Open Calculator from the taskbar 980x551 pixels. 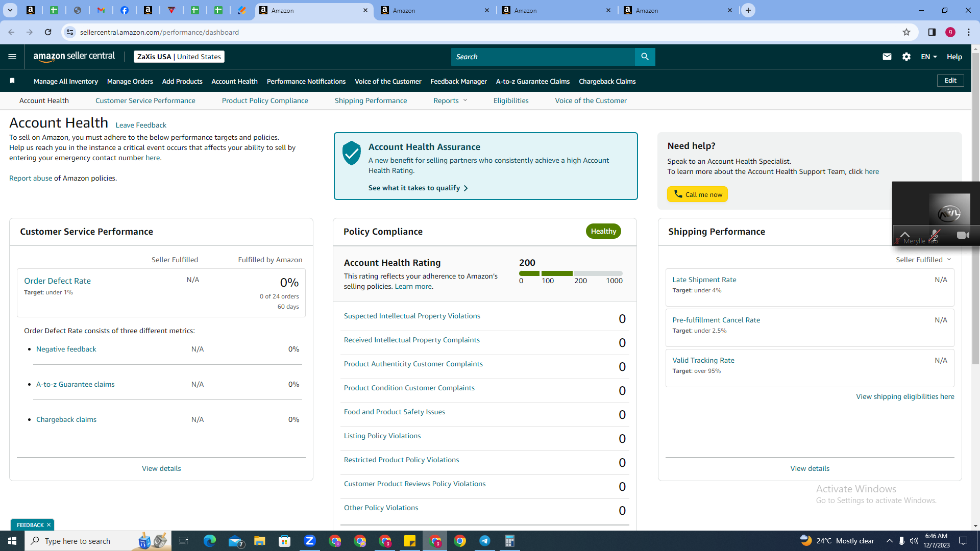(510, 541)
